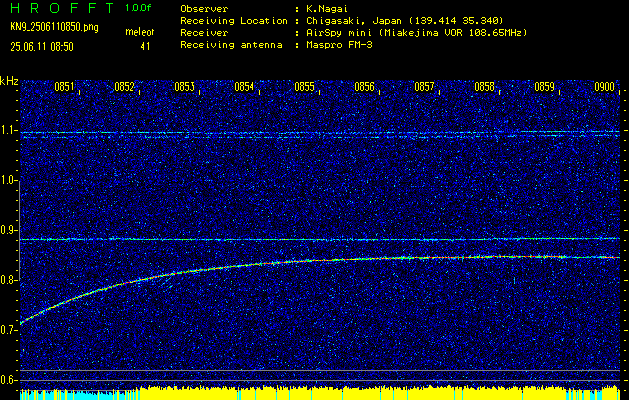
Task: Click the 0858 time marker
Action: [485, 87]
